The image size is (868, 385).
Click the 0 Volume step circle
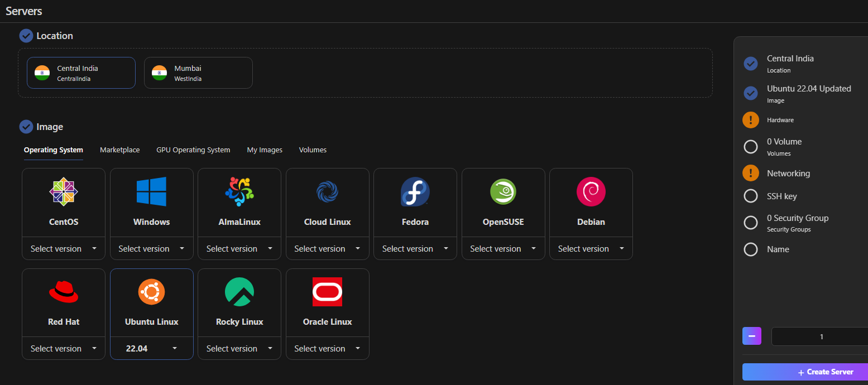coord(751,147)
